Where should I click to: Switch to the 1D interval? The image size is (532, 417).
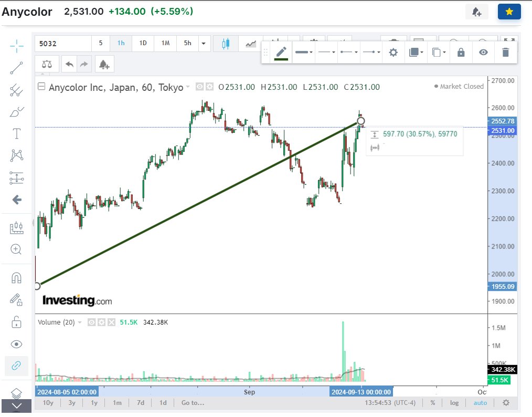(143, 43)
